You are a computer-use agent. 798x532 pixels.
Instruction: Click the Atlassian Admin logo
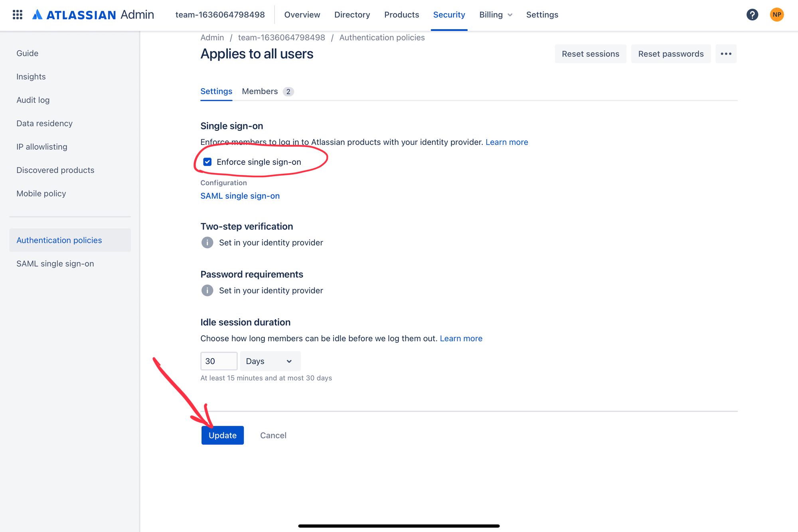tap(93, 15)
